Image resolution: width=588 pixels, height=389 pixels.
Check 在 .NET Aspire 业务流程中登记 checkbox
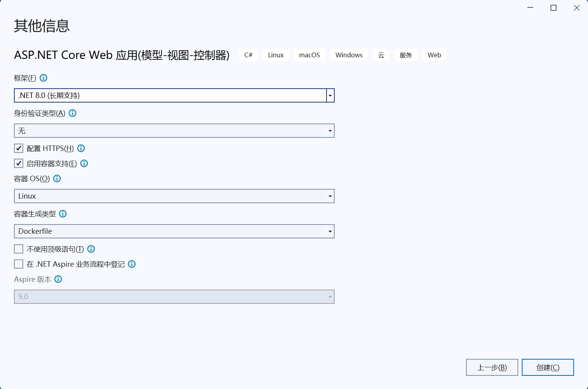tap(19, 264)
